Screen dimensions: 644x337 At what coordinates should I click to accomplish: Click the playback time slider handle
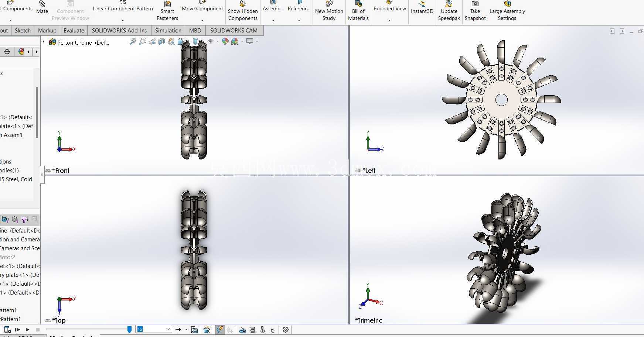tap(129, 329)
